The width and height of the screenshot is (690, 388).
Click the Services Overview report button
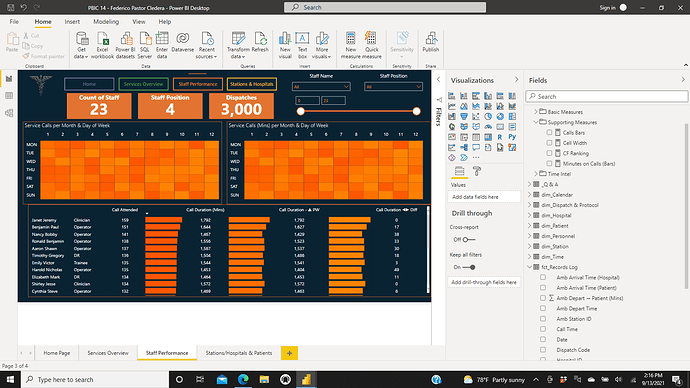tap(143, 84)
